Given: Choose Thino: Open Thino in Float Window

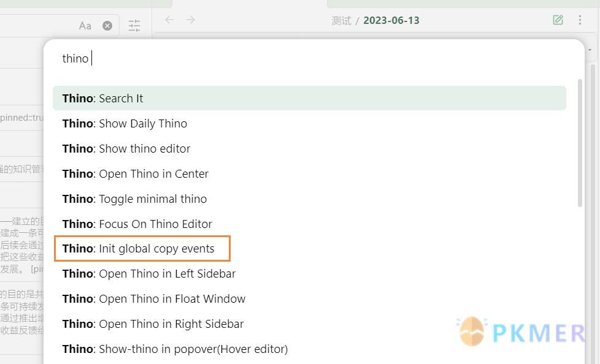Looking at the screenshot, I should pyautogui.click(x=309, y=299).
